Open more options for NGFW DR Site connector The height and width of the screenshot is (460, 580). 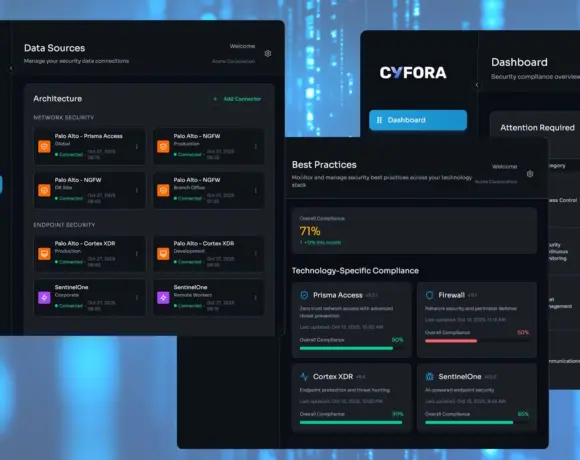pyautogui.click(x=137, y=190)
